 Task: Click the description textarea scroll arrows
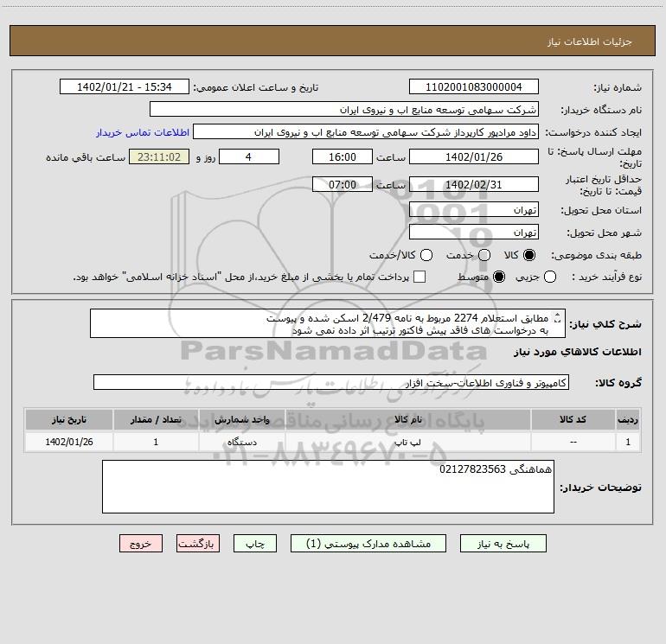point(558,317)
